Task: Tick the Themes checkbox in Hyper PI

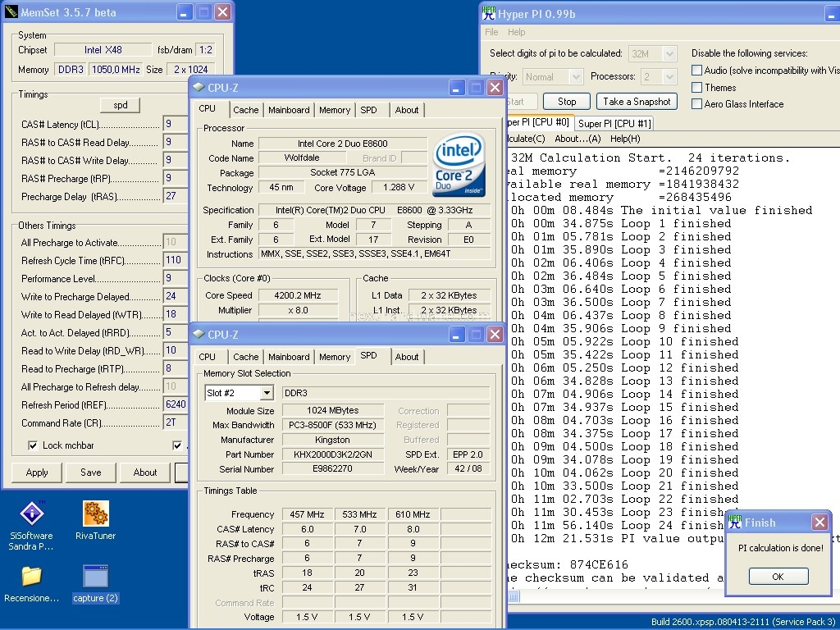Action: coord(696,87)
